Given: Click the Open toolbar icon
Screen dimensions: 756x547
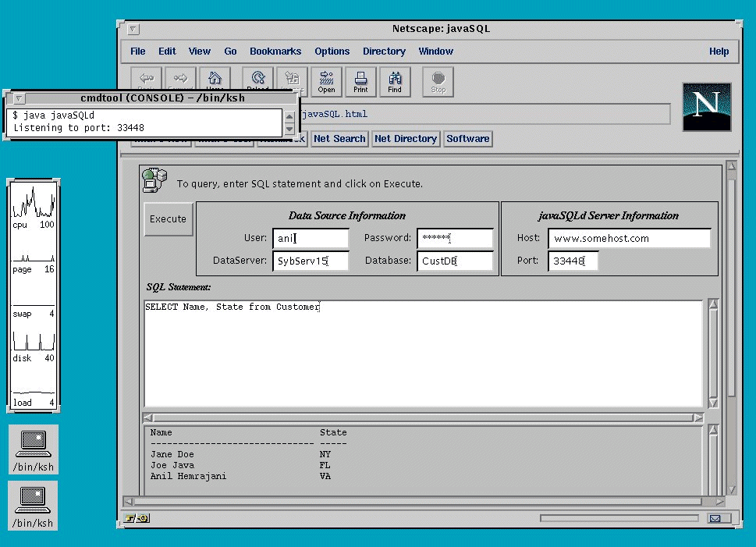Looking at the screenshot, I should [326, 81].
